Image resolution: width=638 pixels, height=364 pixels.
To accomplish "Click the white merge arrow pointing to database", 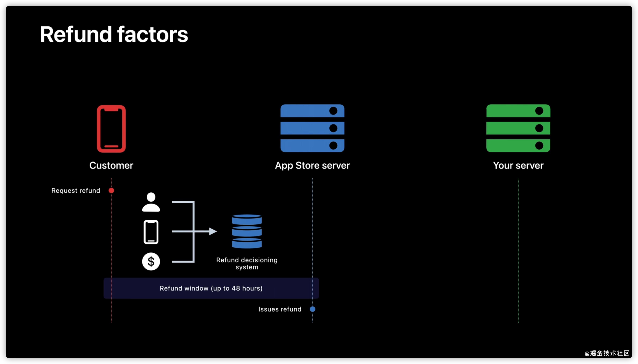I will 194,231.
